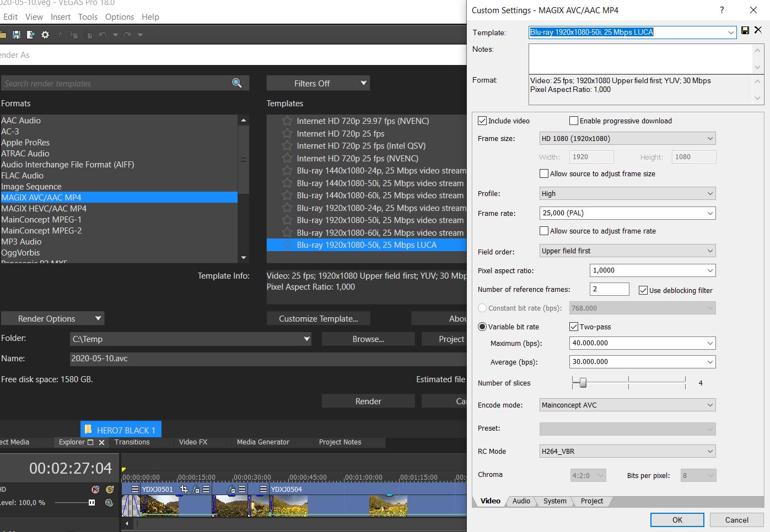
Task: Uncheck Include video checkbox
Action: pos(482,121)
